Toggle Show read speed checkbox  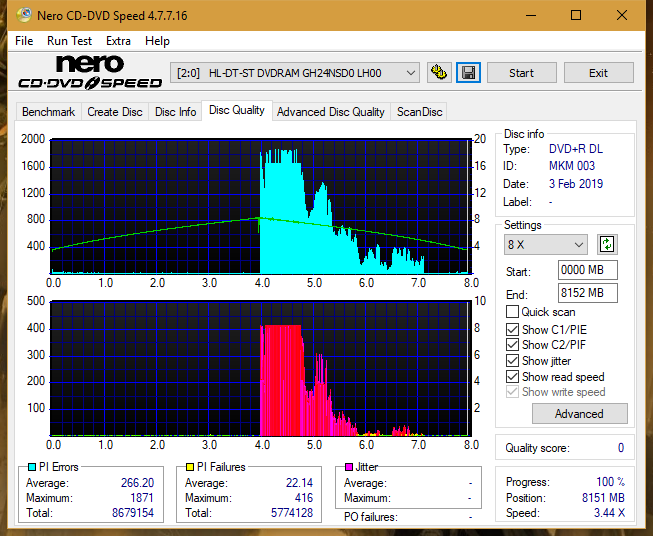coord(512,376)
